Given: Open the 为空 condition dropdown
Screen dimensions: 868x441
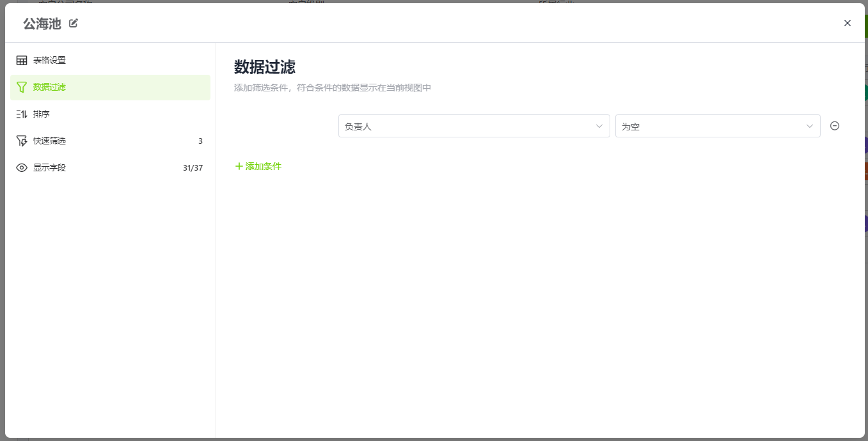Looking at the screenshot, I should [x=718, y=126].
